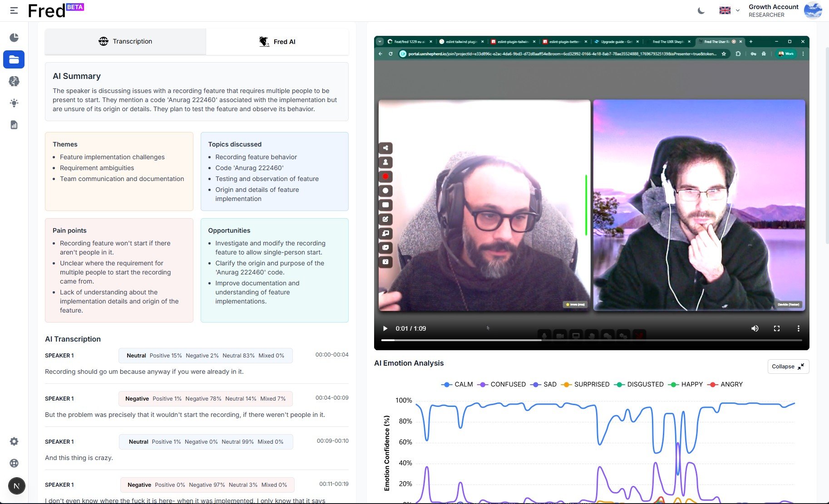Click theme 'Requirement ambiguities'
This screenshot has width=829, height=504.
point(97,168)
